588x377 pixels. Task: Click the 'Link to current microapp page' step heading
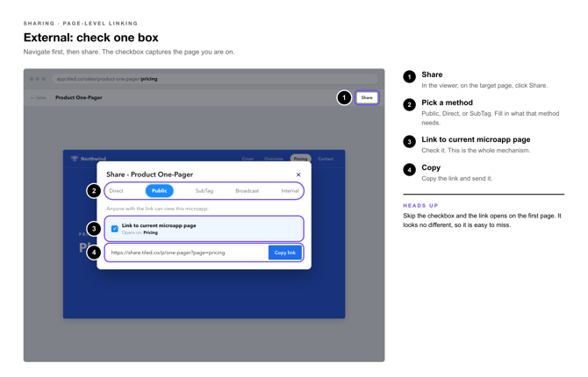476,139
